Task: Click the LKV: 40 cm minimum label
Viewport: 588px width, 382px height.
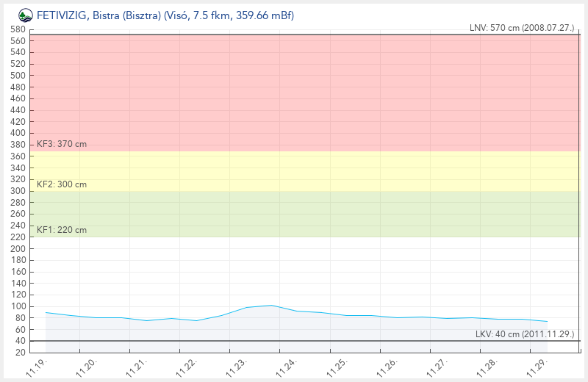Action: pyautogui.click(x=524, y=334)
